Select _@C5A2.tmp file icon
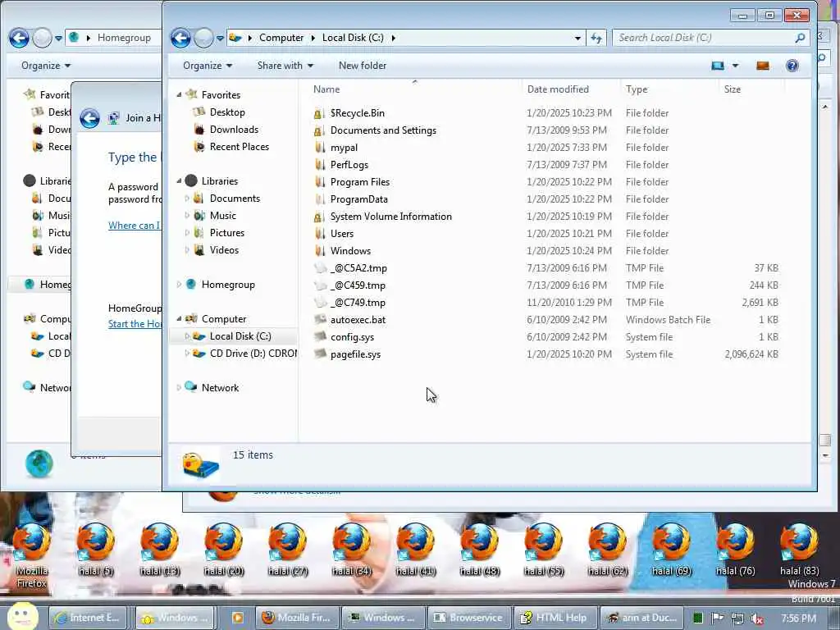This screenshot has width=840, height=630. tap(320, 268)
